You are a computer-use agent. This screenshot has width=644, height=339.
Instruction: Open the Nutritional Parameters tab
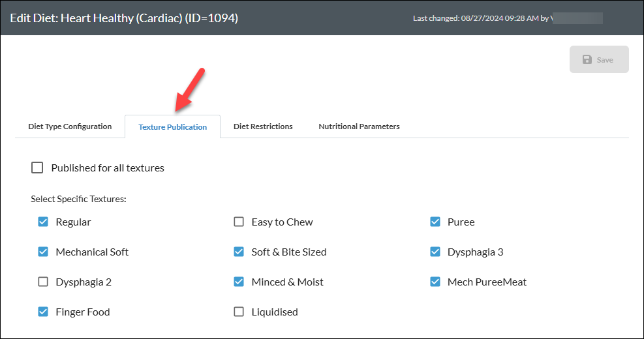pyautogui.click(x=359, y=126)
